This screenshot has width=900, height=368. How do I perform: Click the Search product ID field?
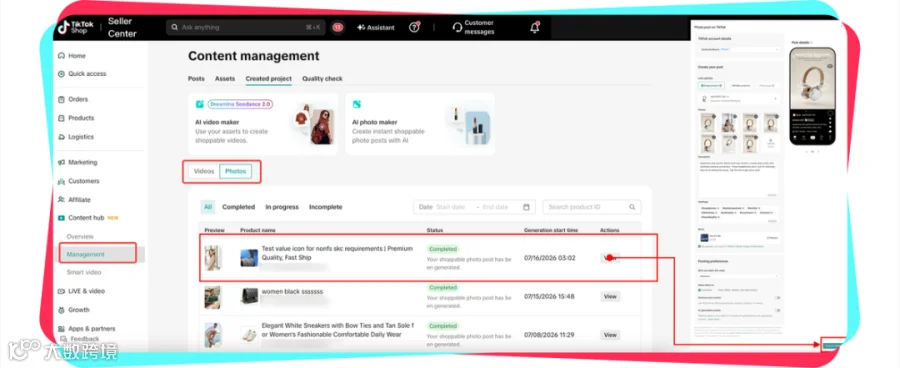click(x=592, y=207)
